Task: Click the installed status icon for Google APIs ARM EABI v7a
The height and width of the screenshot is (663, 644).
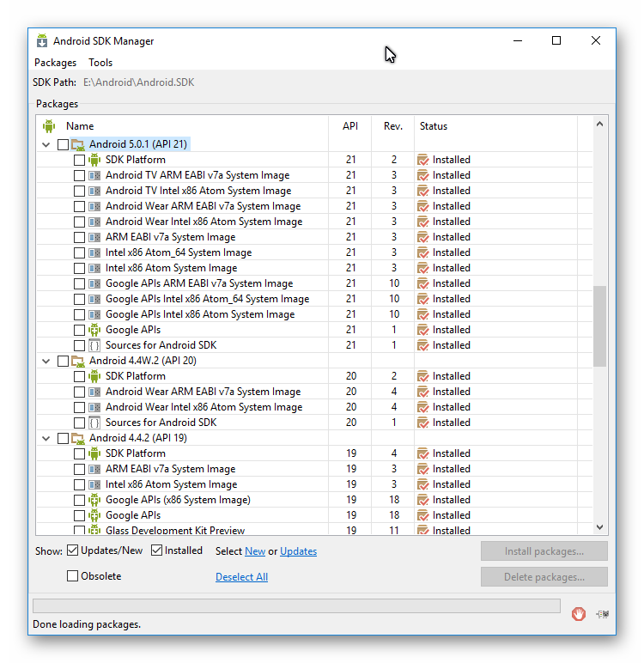Action: pos(422,283)
